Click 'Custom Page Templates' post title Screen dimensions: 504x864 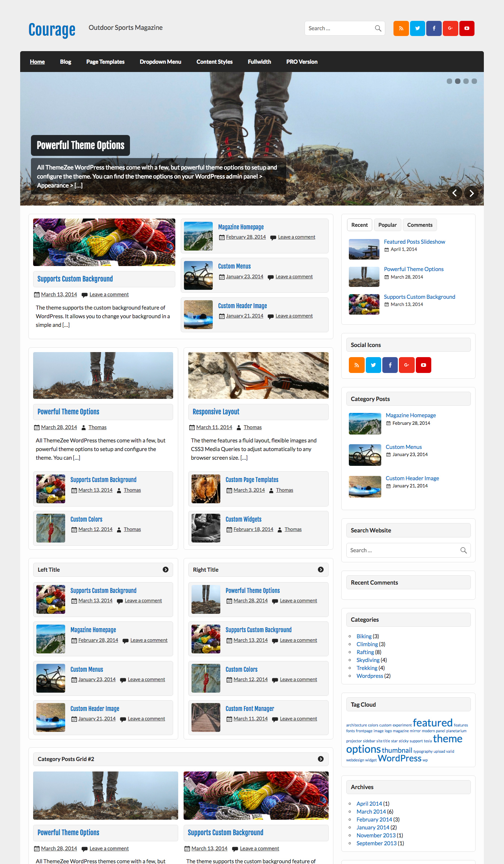click(252, 480)
